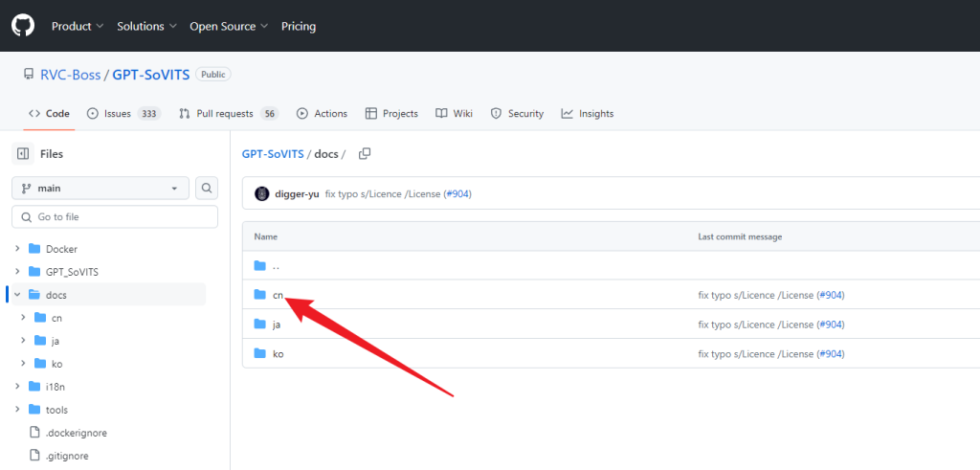This screenshot has height=470, width=980.
Task: Open the Insights tab
Action: [588, 113]
